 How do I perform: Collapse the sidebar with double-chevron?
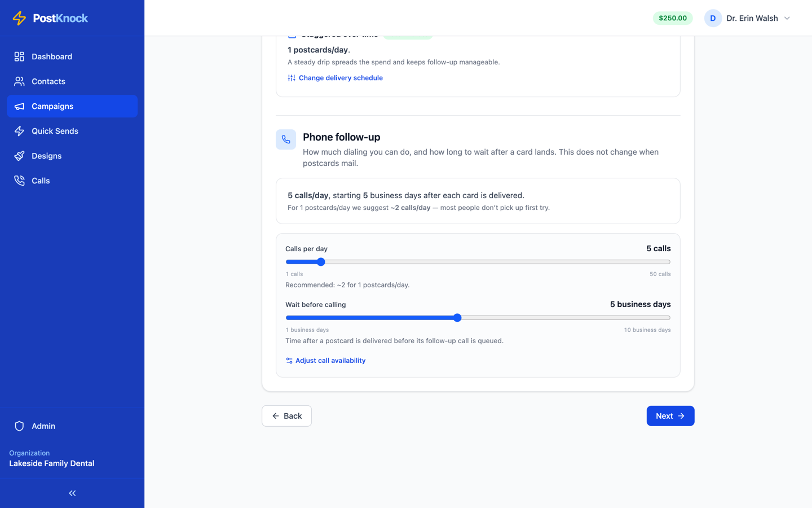coord(72,493)
